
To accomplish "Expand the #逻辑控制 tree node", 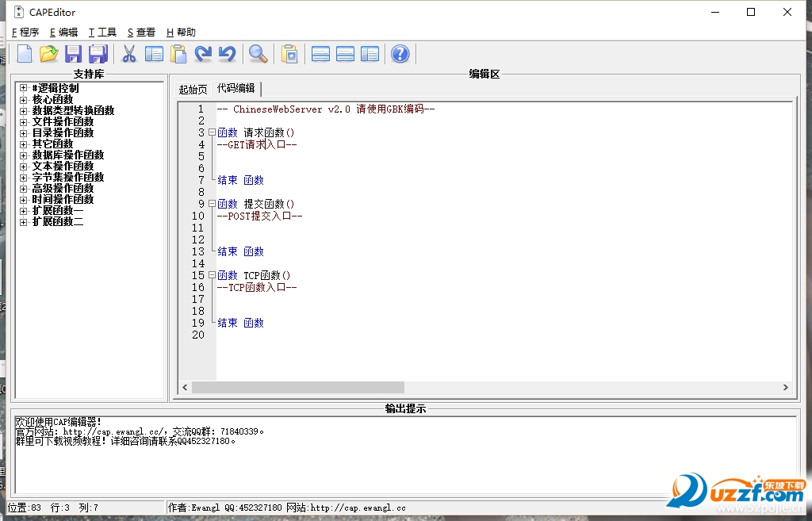I will (x=23, y=88).
